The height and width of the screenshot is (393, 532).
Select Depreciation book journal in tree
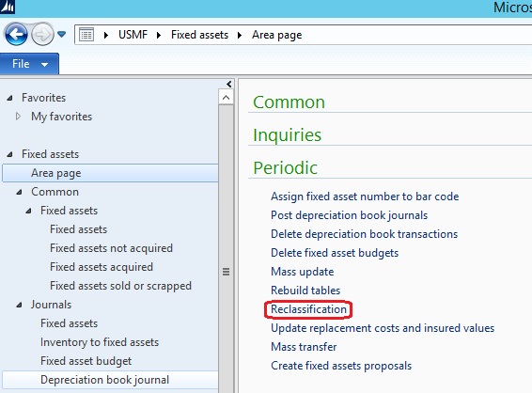coord(104,380)
